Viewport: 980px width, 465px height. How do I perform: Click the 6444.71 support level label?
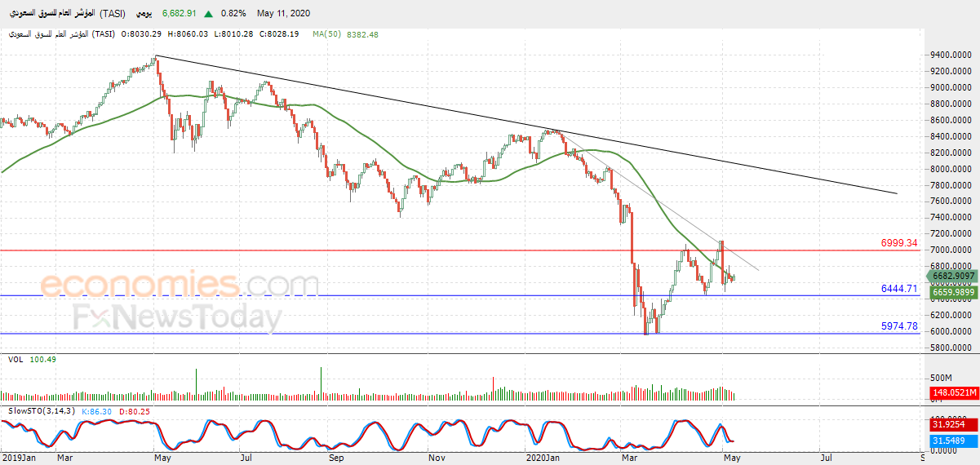[x=899, y=289]
